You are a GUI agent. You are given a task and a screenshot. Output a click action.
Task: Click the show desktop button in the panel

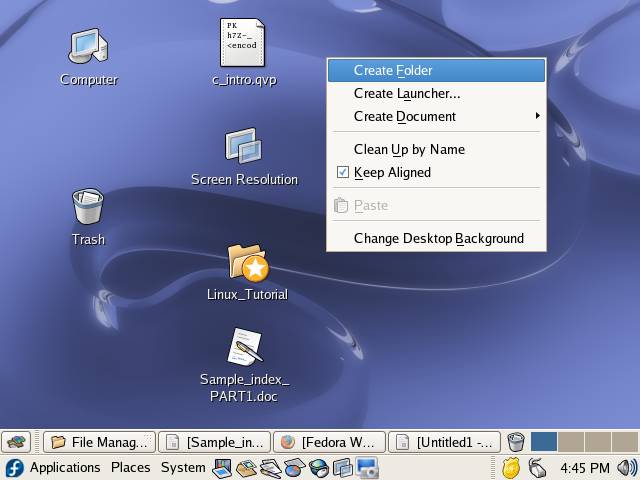(x=15, y=441)
